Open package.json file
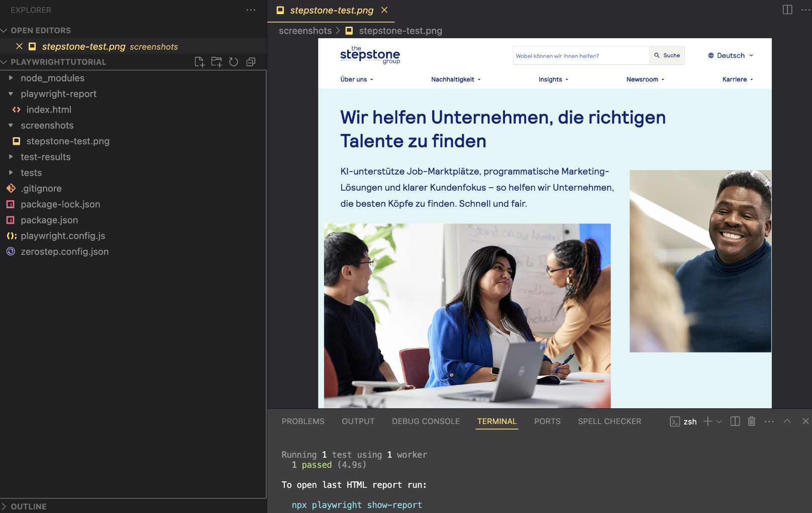 coord(133,220)
